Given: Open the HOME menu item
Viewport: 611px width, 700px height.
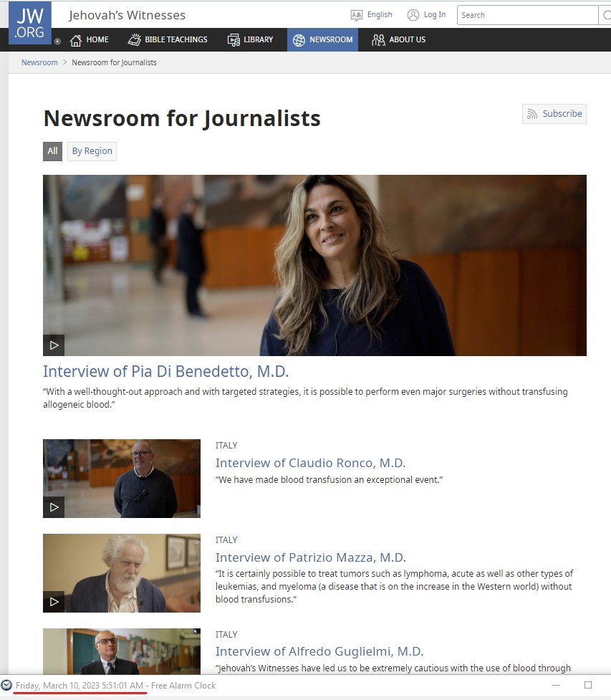Looking at the screenshot, I should click(x=90, y=39).
